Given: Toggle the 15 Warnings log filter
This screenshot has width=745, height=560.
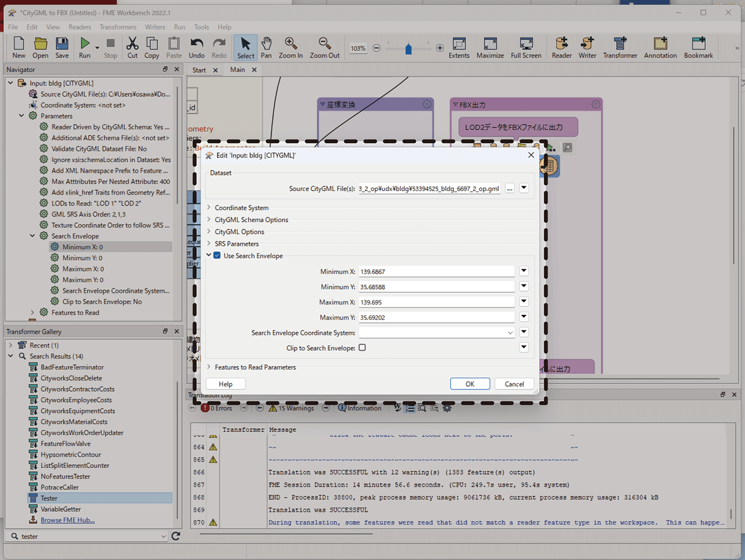Looking at the screenshot, I should (291, 408).
